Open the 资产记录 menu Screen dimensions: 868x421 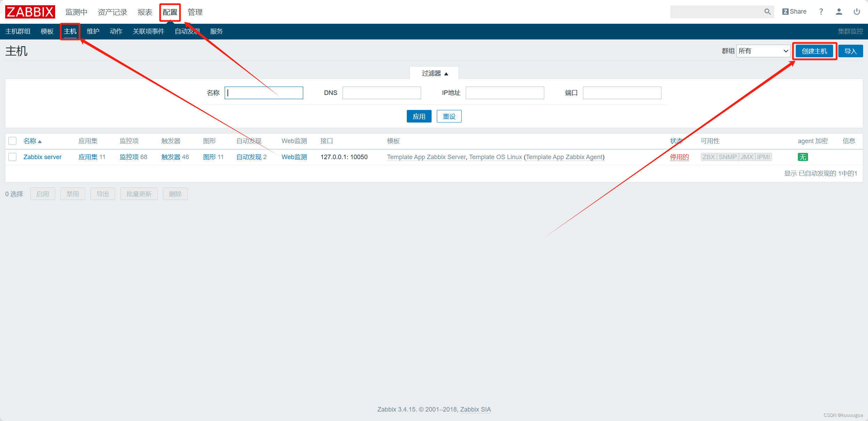tap(112, 12)
